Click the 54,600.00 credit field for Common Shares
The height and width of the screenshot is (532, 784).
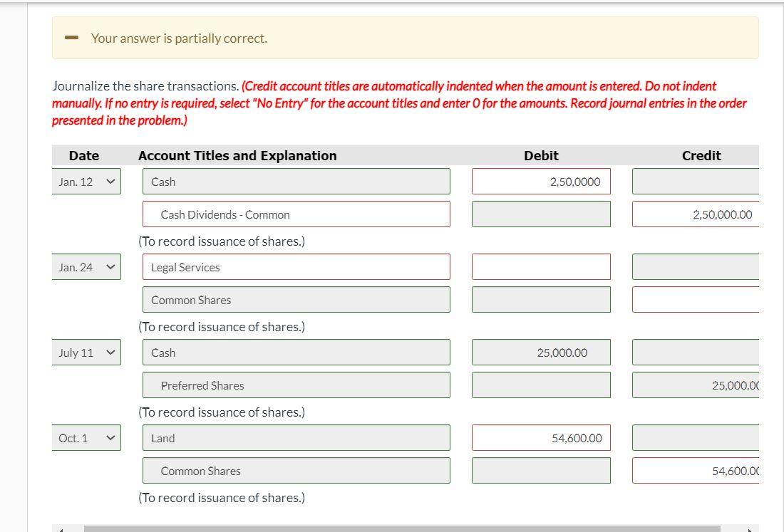(x=695, y=470)
